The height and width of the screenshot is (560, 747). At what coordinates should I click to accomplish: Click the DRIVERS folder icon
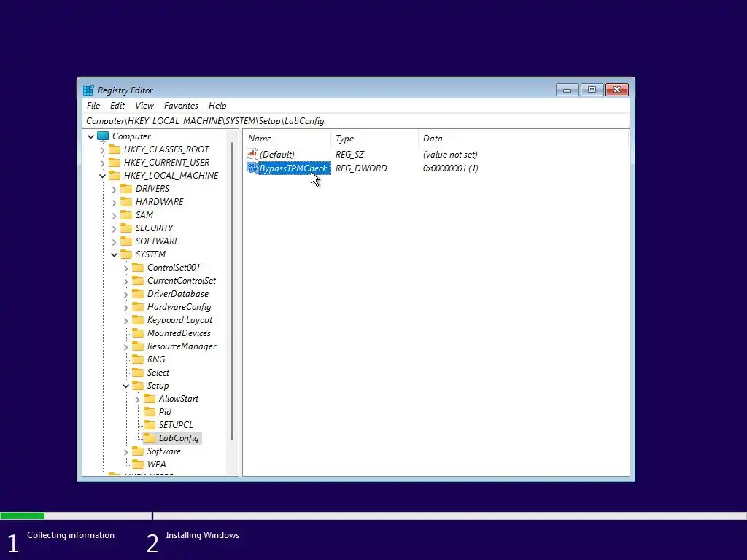126,189
